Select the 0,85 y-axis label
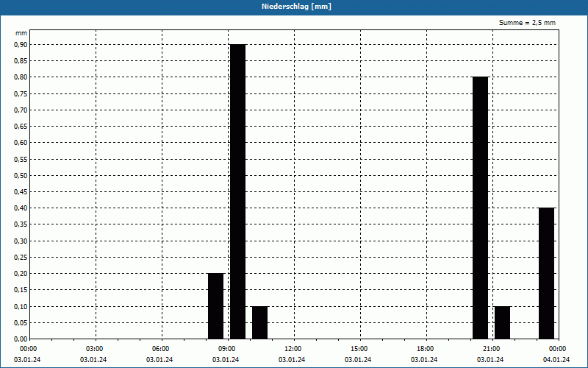The image size is (588, 368). (x=21, y=61)
